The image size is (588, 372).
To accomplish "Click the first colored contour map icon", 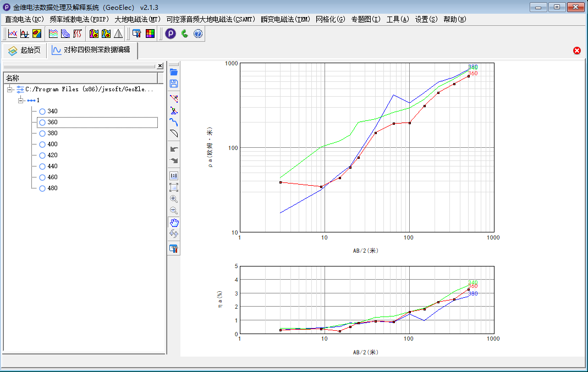I will (x=94, y=34).
